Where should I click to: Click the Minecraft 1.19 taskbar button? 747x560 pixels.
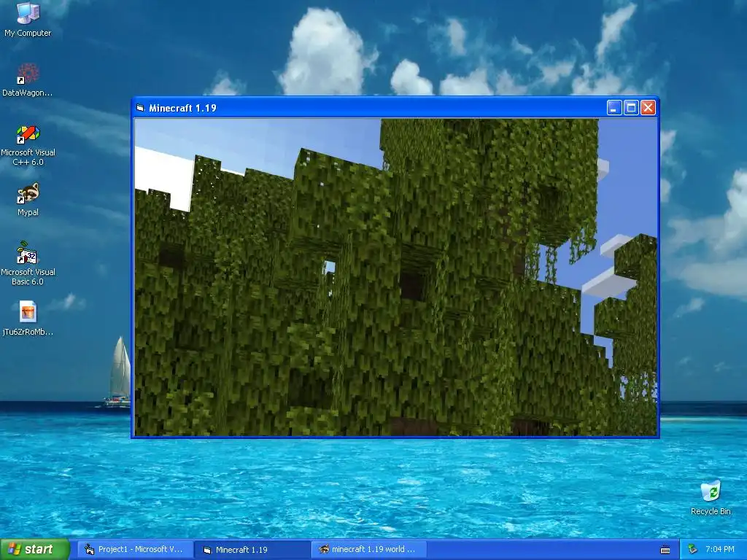[x=252, y=550]
